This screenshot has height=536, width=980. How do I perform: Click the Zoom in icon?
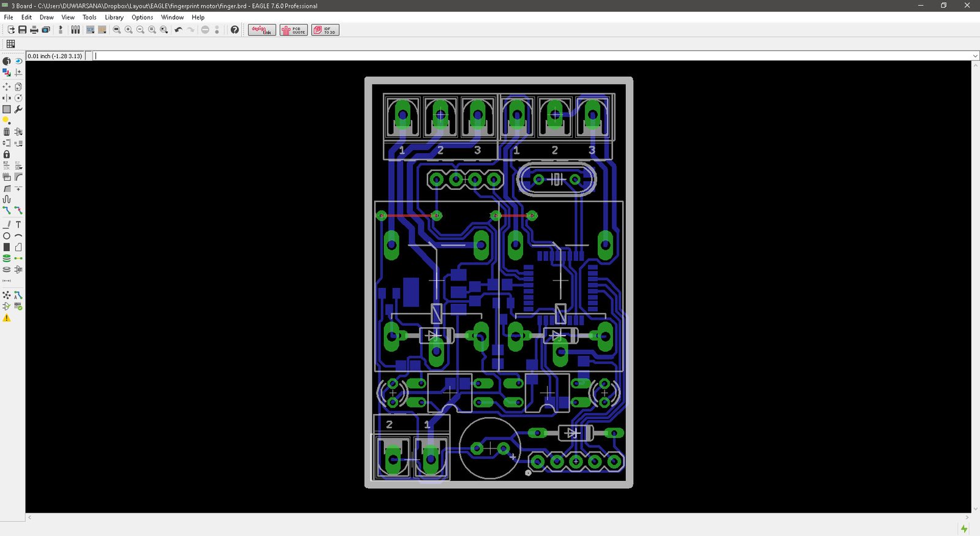[x=129, y=29]
